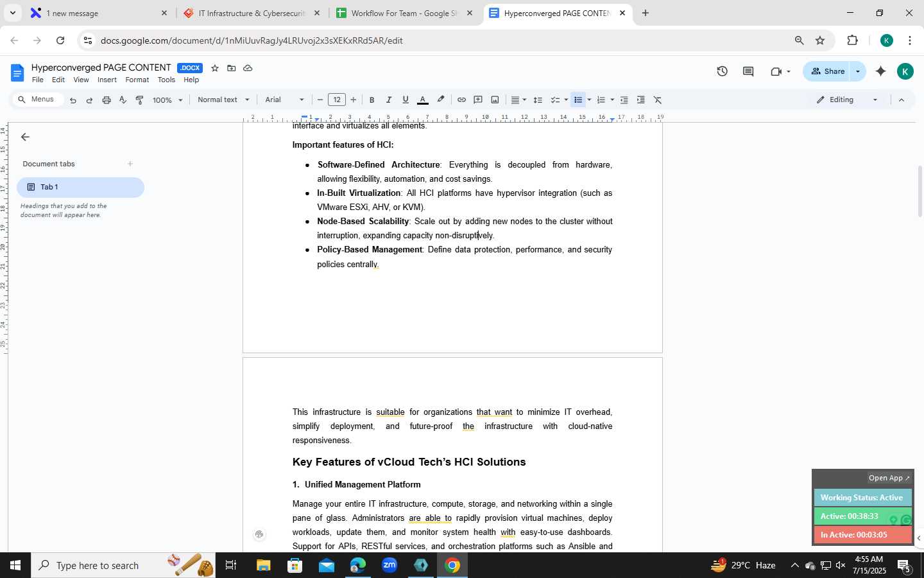This screenshot has height=578, width=924.
Task: Go to Docs home icon
Action: [17, 73]
